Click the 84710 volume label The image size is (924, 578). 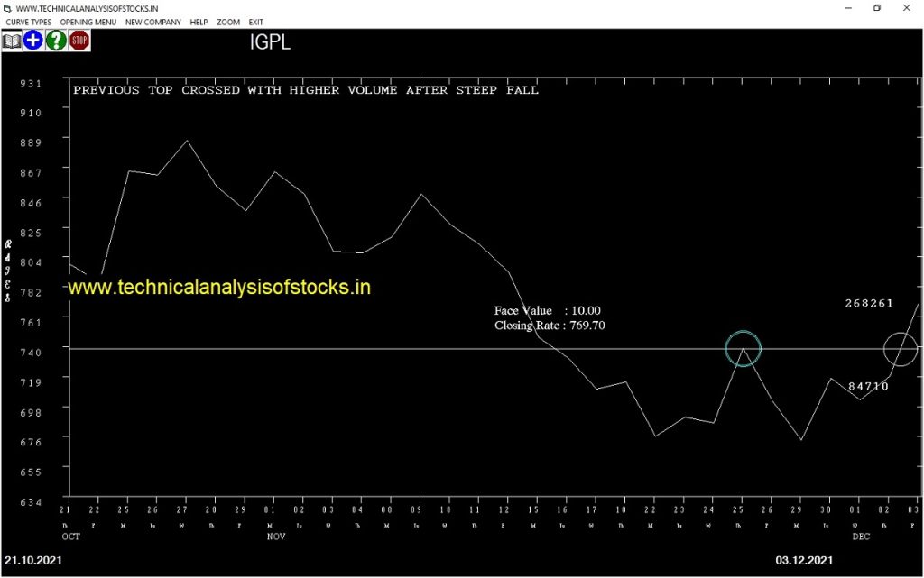[868, 386]
